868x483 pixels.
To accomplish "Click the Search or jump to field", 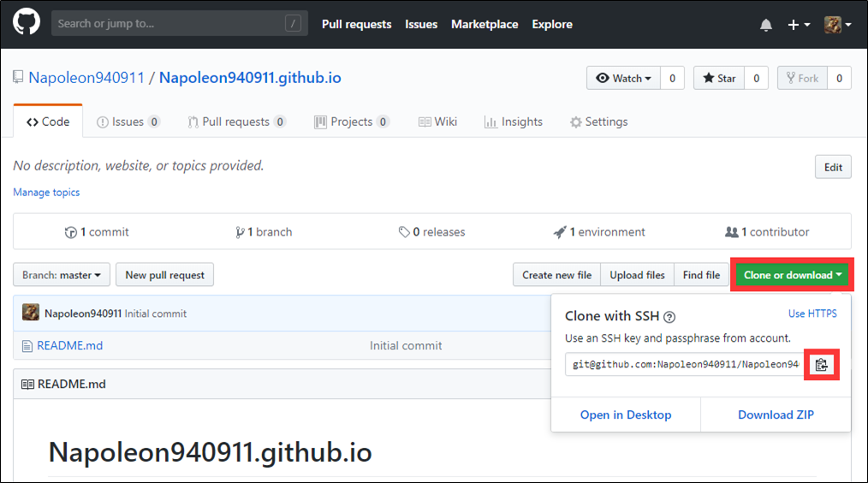I will point(180,23).
